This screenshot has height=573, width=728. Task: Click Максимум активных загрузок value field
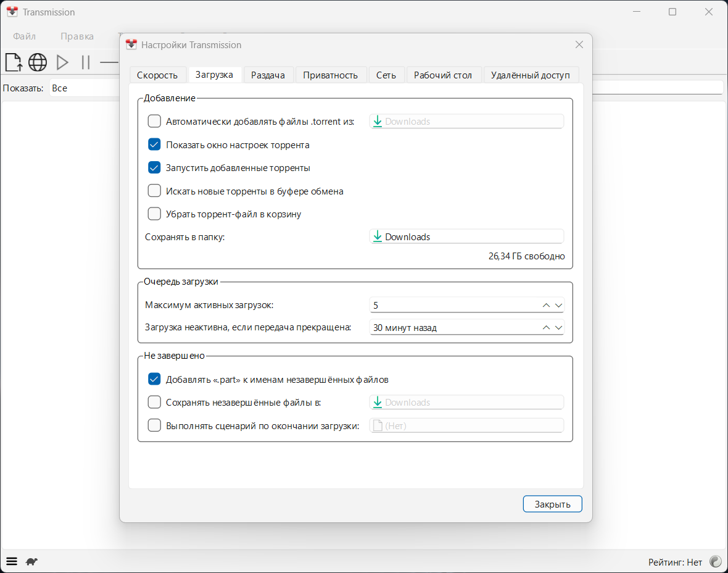point(455,305)
